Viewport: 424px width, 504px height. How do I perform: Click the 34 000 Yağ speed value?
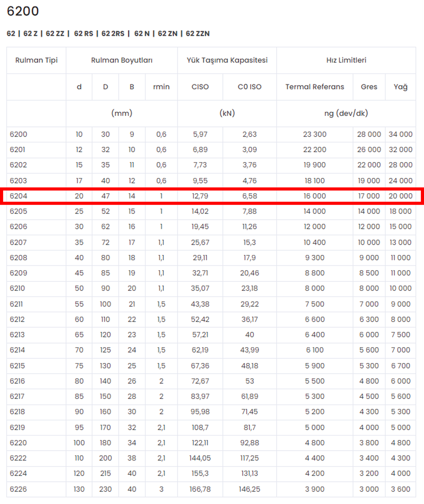coord(400,134)
